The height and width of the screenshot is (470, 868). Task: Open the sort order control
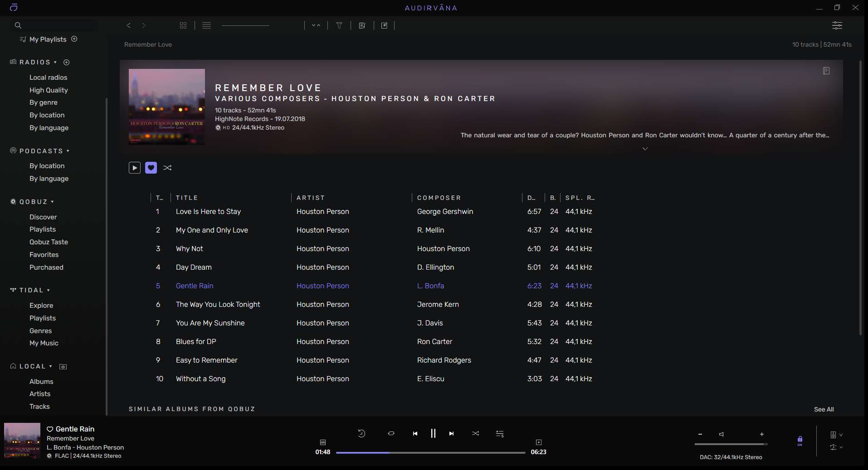[316, 25]
